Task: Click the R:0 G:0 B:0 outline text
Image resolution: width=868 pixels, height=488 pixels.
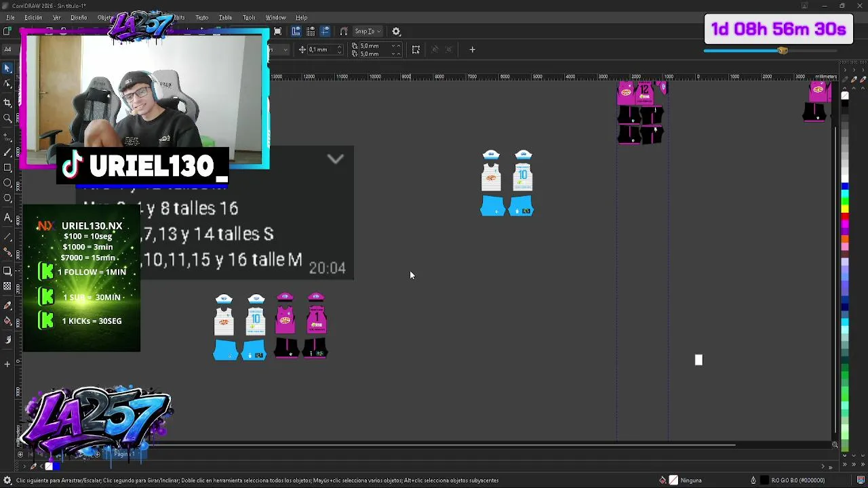Action: coord(798,481)
